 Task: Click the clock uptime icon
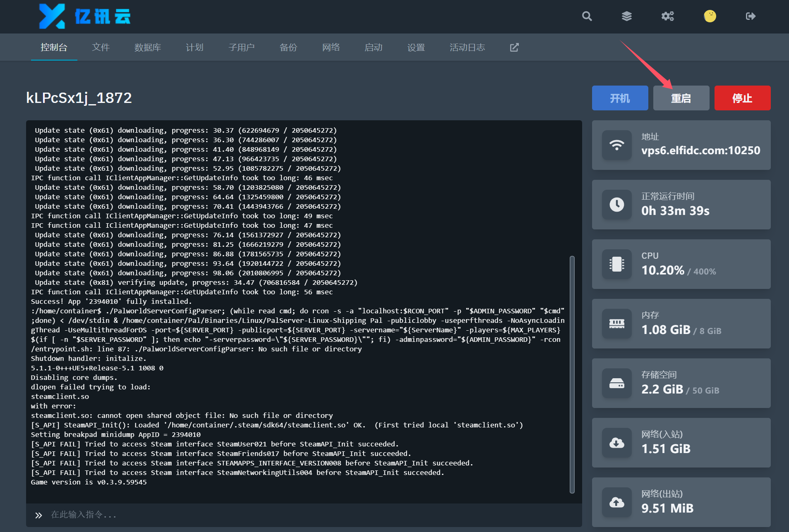click(x=616, y=205)
